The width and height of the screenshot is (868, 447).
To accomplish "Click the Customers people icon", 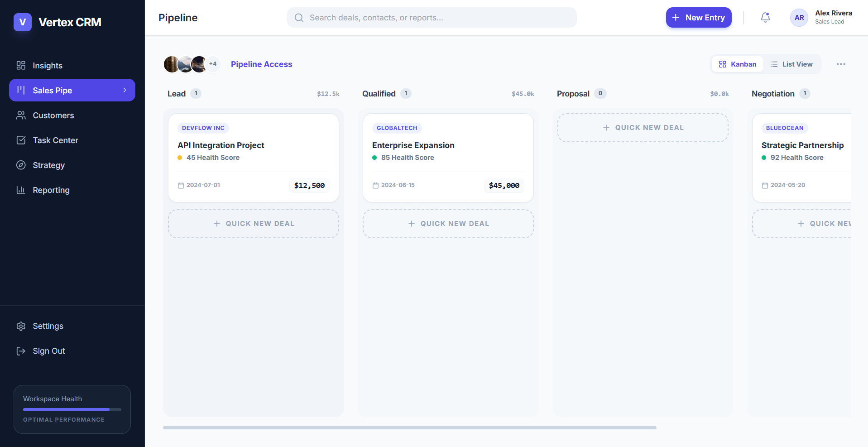I will (x=21, y=115).
